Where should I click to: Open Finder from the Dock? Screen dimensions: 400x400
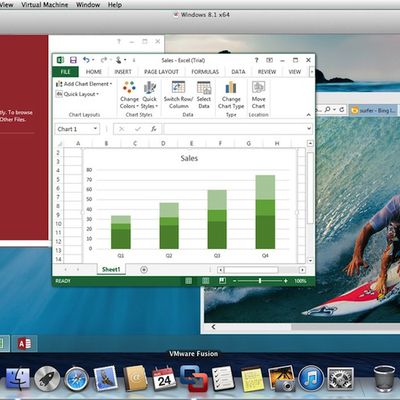(x=18, y=379)
